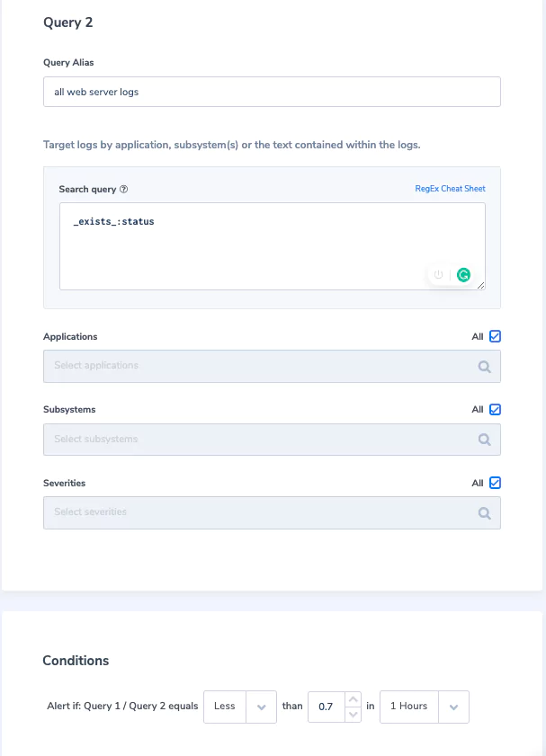Open the Less comparison dropdown
This screenshot has height=756, width=546.
(x=240, y=707)
